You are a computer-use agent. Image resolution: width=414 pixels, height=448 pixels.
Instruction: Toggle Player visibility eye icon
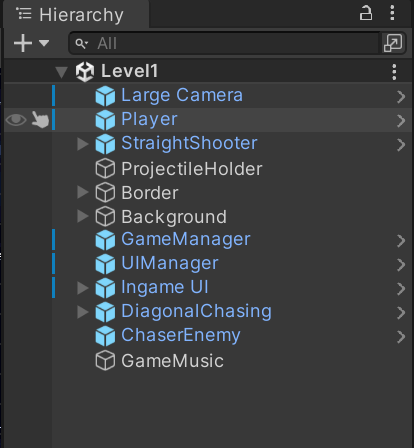click(x=16, y=120)
